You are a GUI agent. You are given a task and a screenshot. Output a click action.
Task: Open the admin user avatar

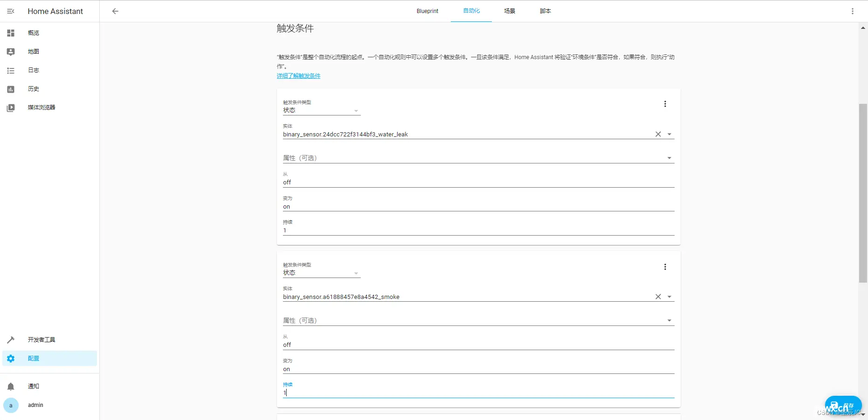click(x=11, y=405)
